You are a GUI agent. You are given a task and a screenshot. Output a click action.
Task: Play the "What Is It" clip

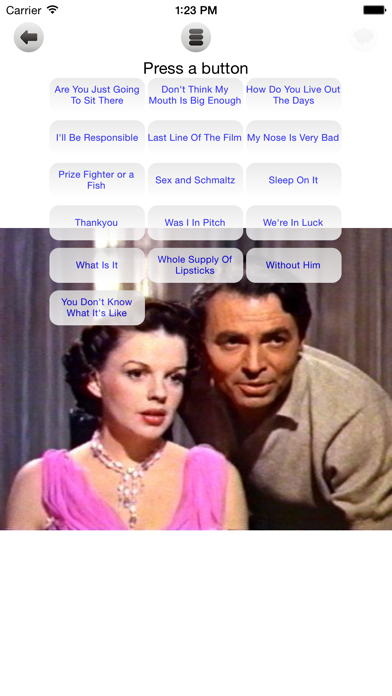tap(97, 265)
